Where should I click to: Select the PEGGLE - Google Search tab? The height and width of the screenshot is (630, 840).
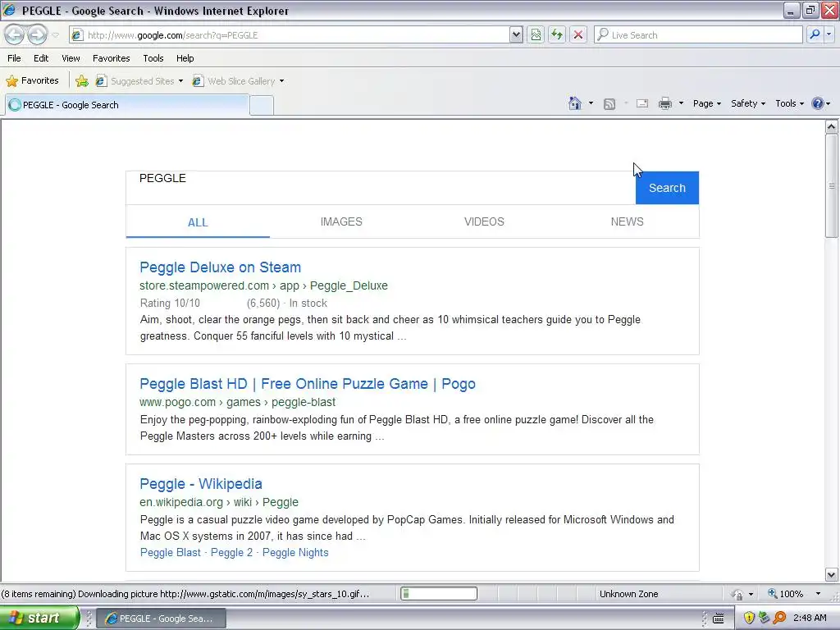(127, 105)
